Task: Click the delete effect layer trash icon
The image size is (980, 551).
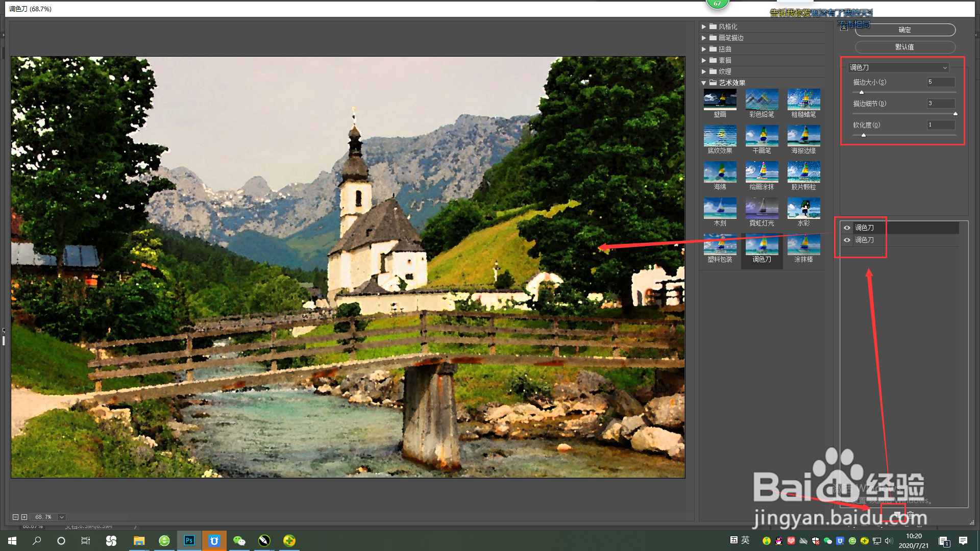Action: point(911,514)
